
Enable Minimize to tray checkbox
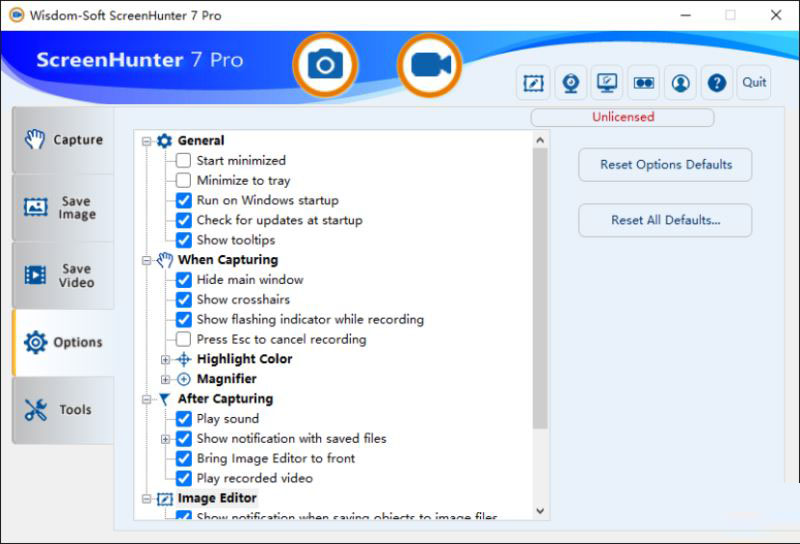point(183,180)
